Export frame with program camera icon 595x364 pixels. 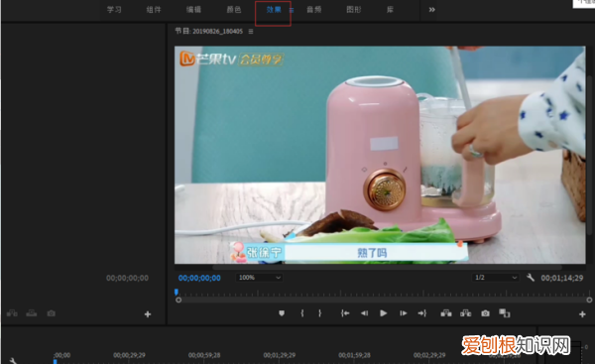coord(485,313)
